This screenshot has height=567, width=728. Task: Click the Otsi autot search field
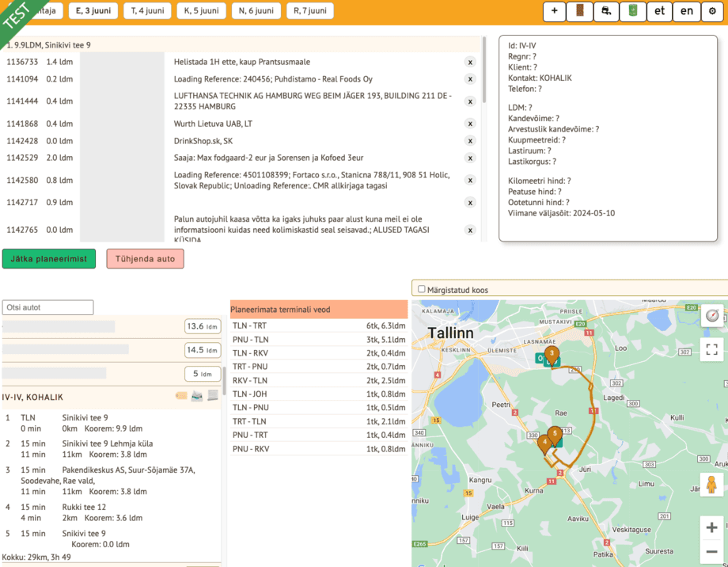point(47,307)
